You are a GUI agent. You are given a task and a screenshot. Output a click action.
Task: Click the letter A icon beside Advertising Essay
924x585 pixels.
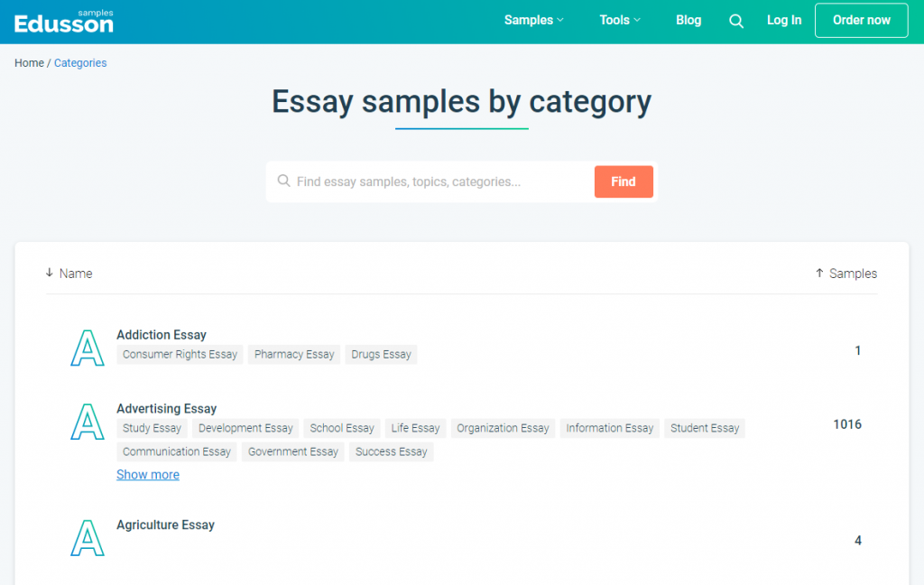88,422
